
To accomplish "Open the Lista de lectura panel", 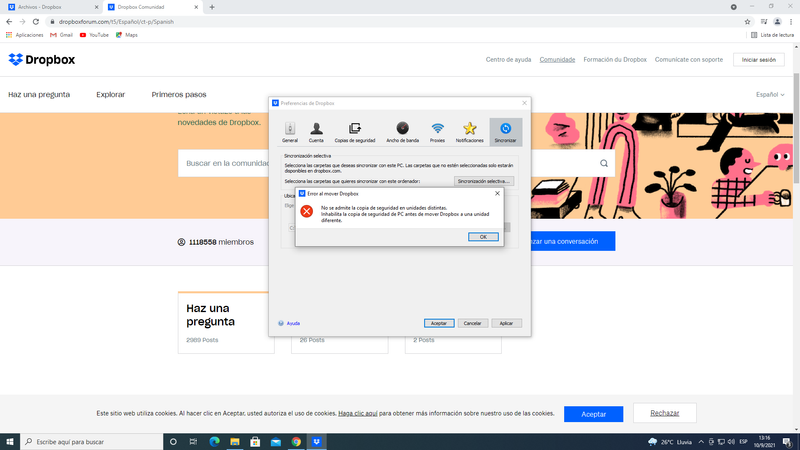I will 772,35.
